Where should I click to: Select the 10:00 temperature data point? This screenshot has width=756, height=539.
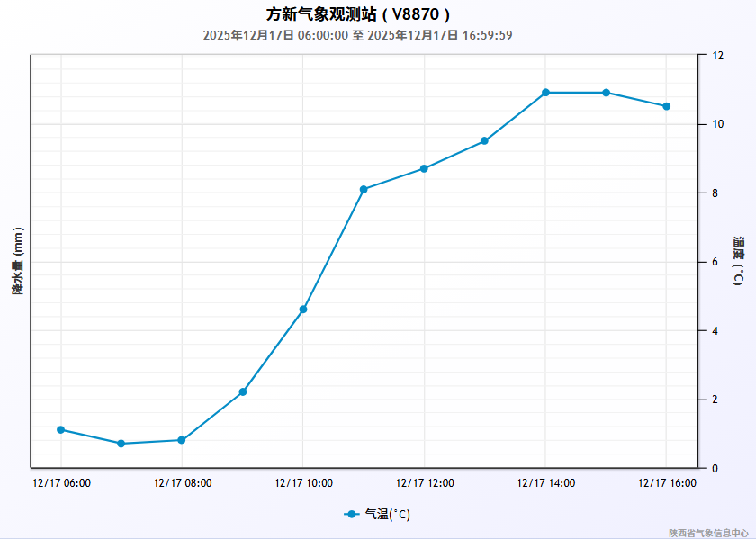click(303, 310)
